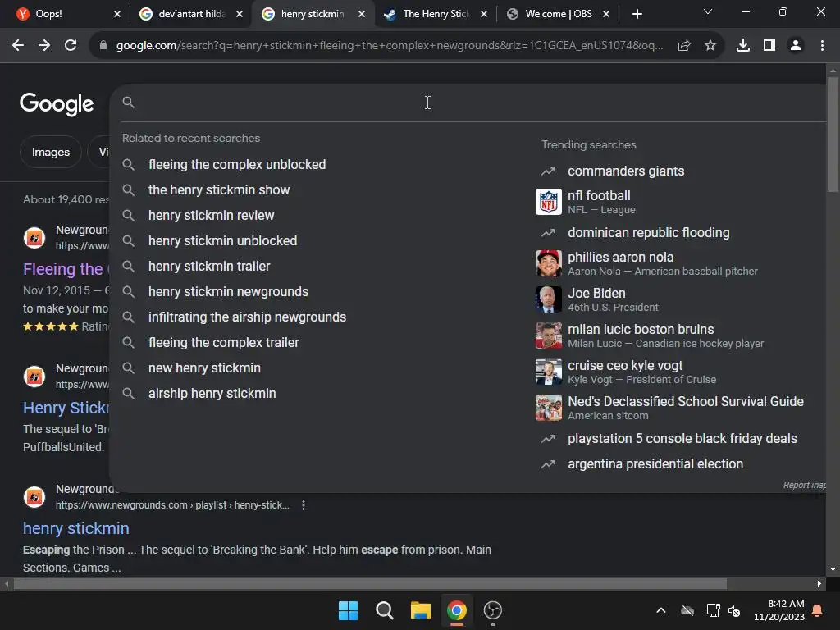Click the Aaron Nola photo thumbnail
840x630 pixels.
549,263
